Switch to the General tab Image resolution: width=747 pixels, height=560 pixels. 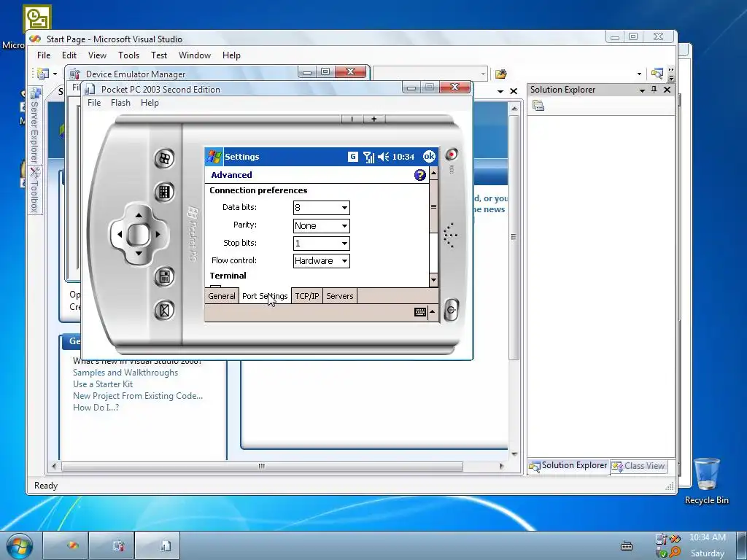click(x=222, y=296)
